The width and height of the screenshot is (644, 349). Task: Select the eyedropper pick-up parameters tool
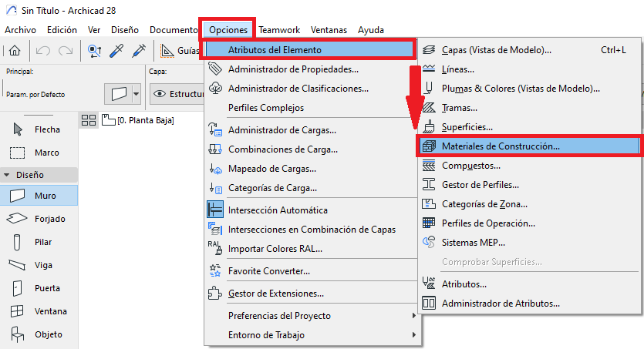click(117, 51)
